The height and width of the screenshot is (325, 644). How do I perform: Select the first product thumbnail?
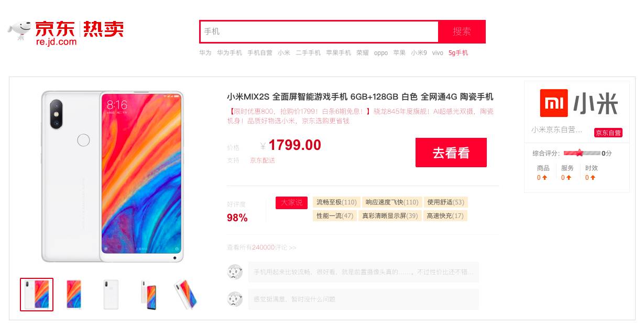(37, 294)
